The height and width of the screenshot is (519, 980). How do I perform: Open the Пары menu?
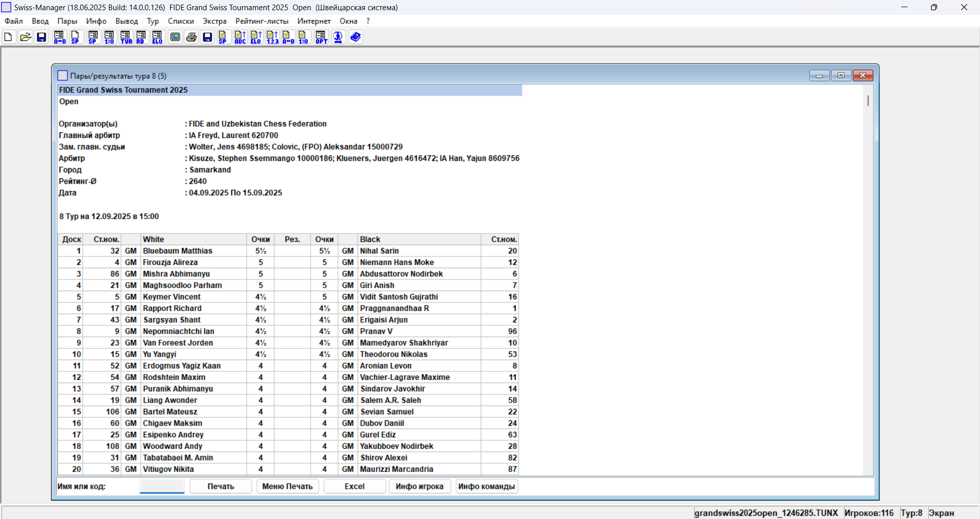click(x=67, y=21)
